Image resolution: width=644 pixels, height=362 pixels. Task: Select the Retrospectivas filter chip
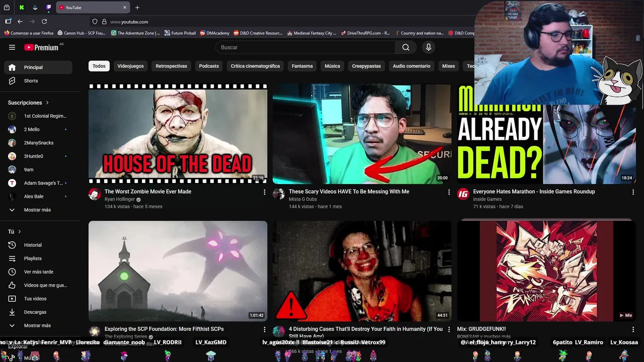click(171, 66)
